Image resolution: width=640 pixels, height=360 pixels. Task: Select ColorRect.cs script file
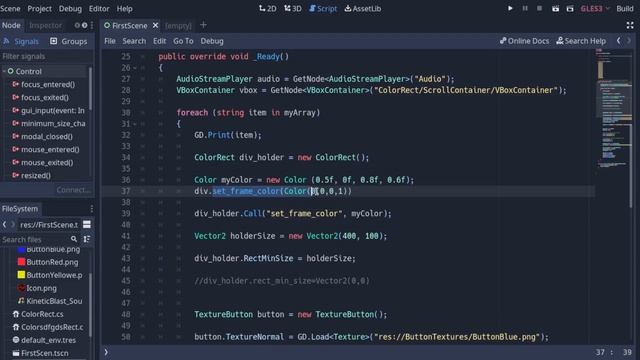[38, 314]
